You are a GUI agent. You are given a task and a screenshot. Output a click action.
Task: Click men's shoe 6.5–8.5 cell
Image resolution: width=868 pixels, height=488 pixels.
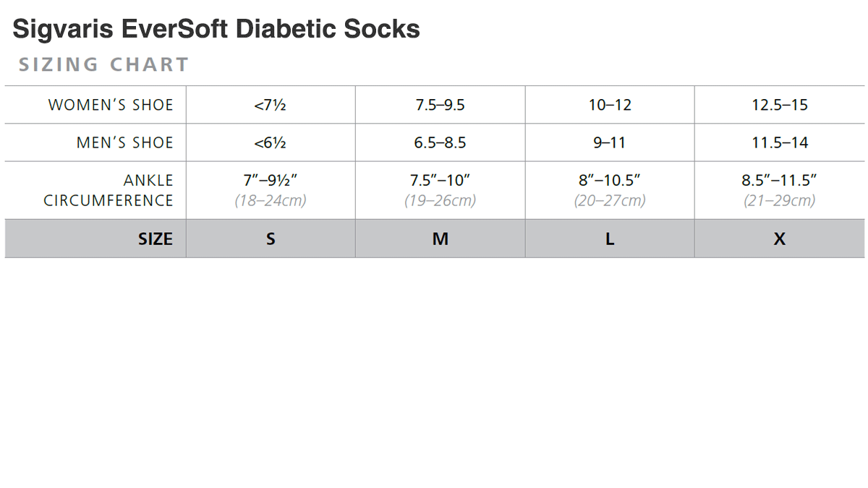440,142
